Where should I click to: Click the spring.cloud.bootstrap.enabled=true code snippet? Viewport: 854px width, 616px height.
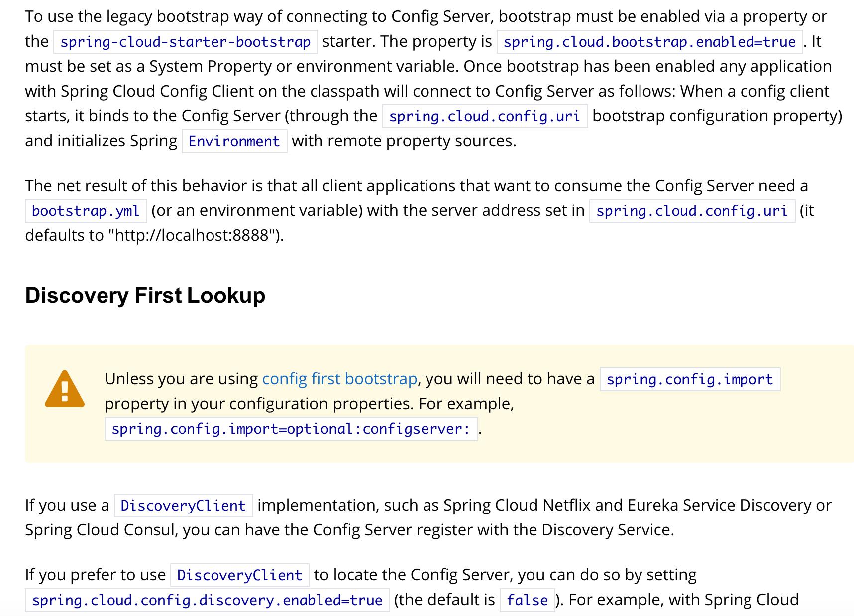point(649,42)
